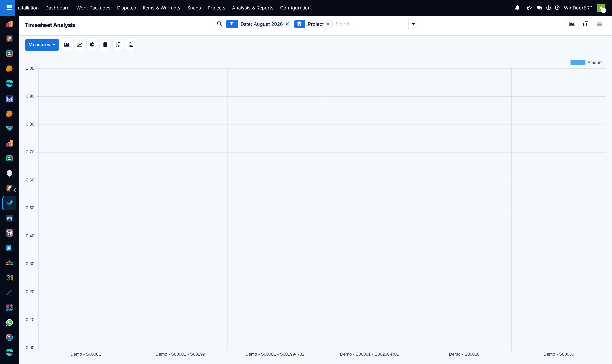The height and width of the screenshot is (364, 612).
Task: Open the WinDoorERP company switcher
Action: (578, 8)
